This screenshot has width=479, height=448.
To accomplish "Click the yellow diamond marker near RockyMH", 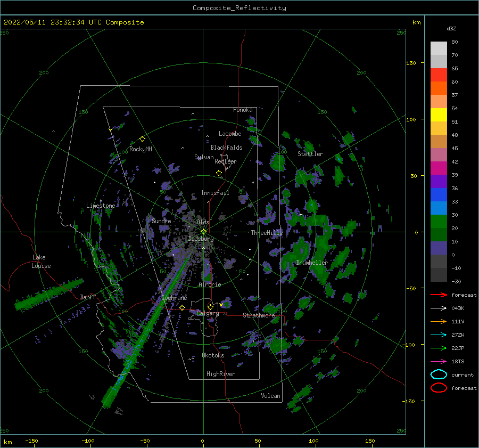I will 142,139.
